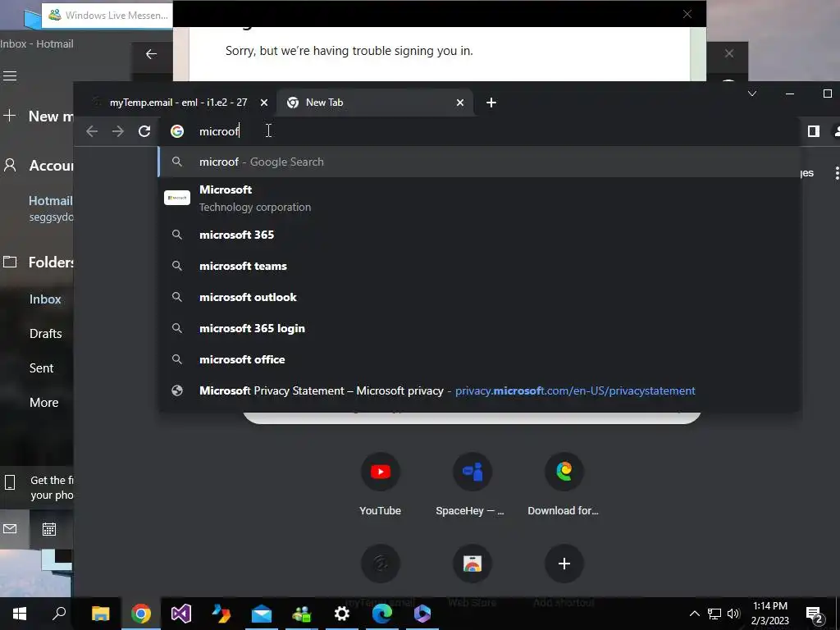The width and height of the screenshot is (840, 630).
Task: Open Windows Live Messenger taskbar icon
Action: click(302, 614)
